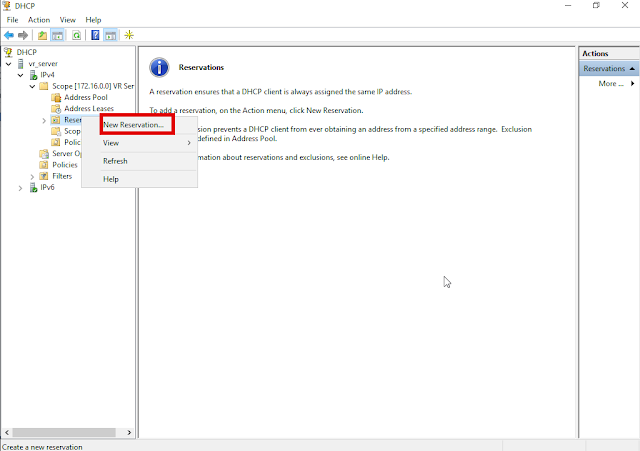Select the server-level Policies icon

coord(44,165)
